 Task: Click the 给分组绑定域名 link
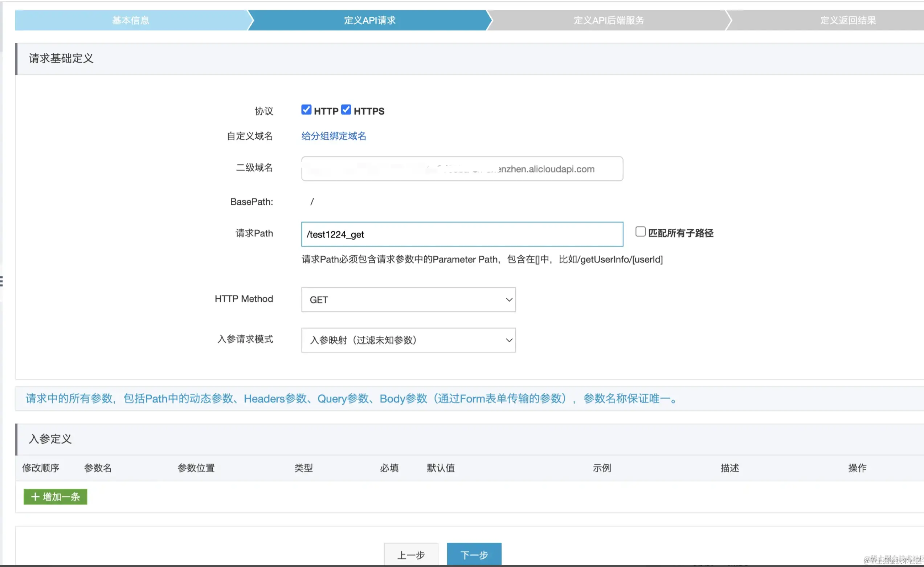334,136
